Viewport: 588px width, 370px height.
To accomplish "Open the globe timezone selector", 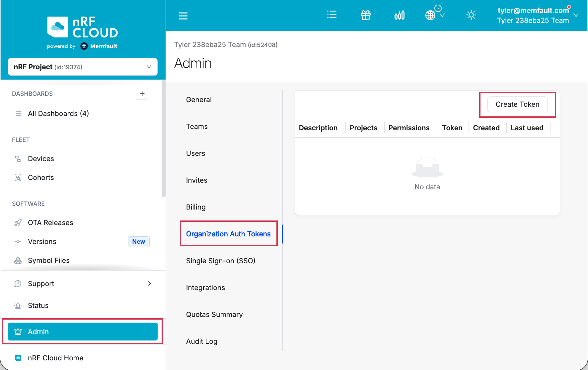I will click(x=435, y=13).
